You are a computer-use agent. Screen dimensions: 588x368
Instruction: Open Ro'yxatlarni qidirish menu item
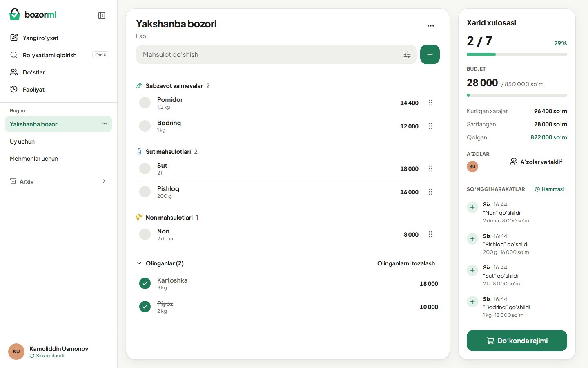pyautogui.click(x=58, y=55)
